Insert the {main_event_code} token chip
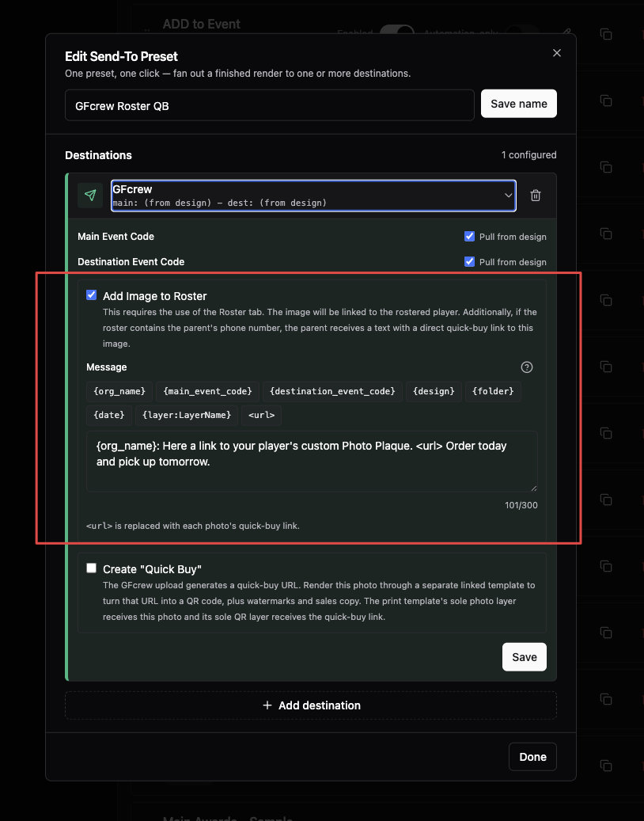 click(x=208, y=391)
